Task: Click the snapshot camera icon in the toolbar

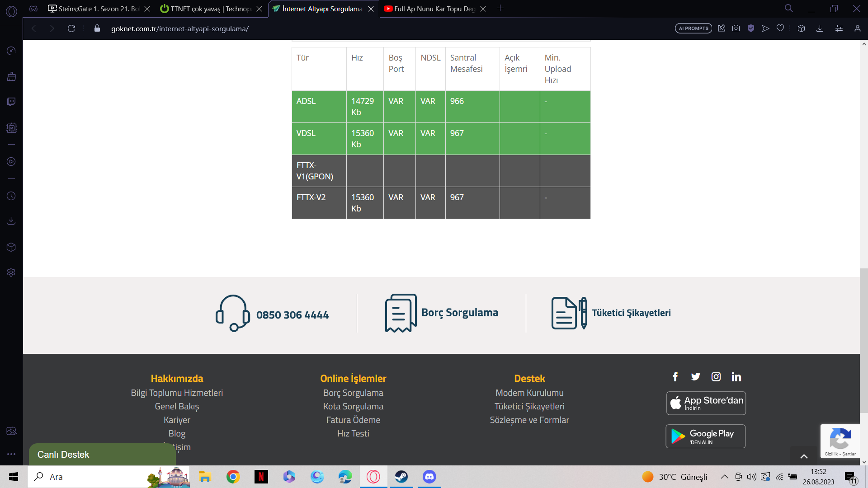Action: 736,28
